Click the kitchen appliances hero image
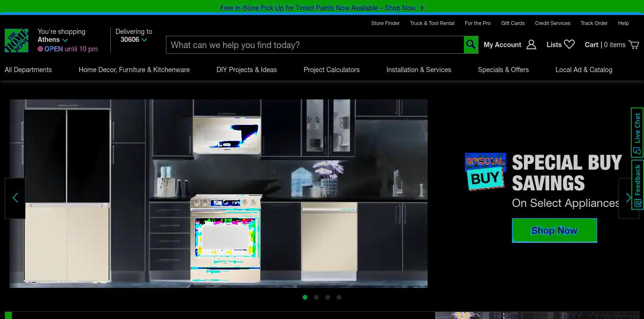644x319 pixels. coord(218,193)
